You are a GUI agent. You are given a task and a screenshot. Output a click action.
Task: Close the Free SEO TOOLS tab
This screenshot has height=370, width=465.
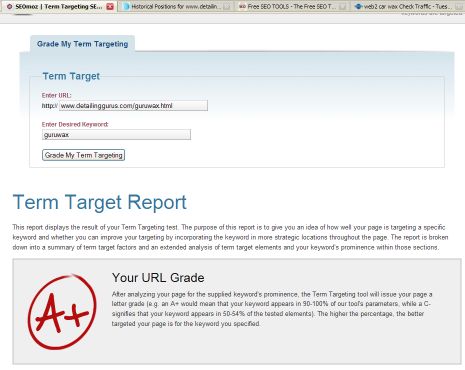tap(342, 6)
